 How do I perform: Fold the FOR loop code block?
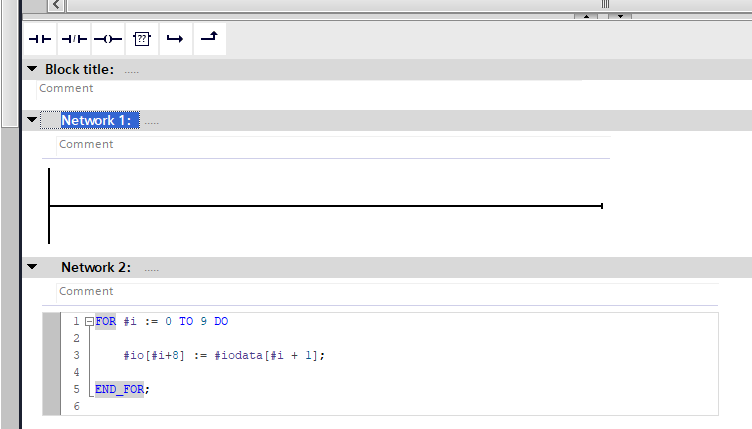click(89, 322)
